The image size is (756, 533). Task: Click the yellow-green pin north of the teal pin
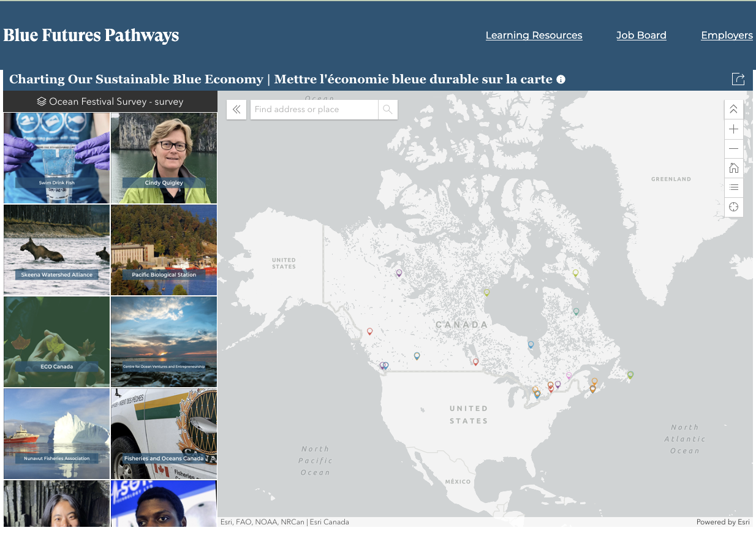point(575,273)
